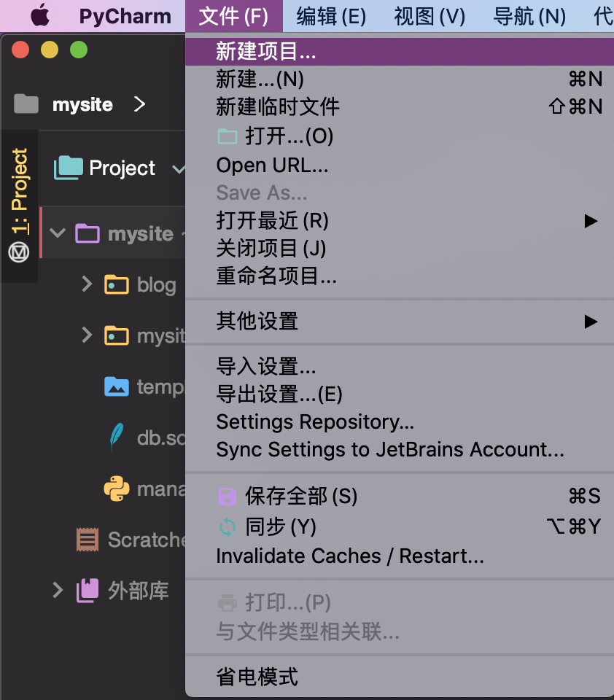Click the manage.py Python file icon
614x700 pixels.
[x=117, y=489]
